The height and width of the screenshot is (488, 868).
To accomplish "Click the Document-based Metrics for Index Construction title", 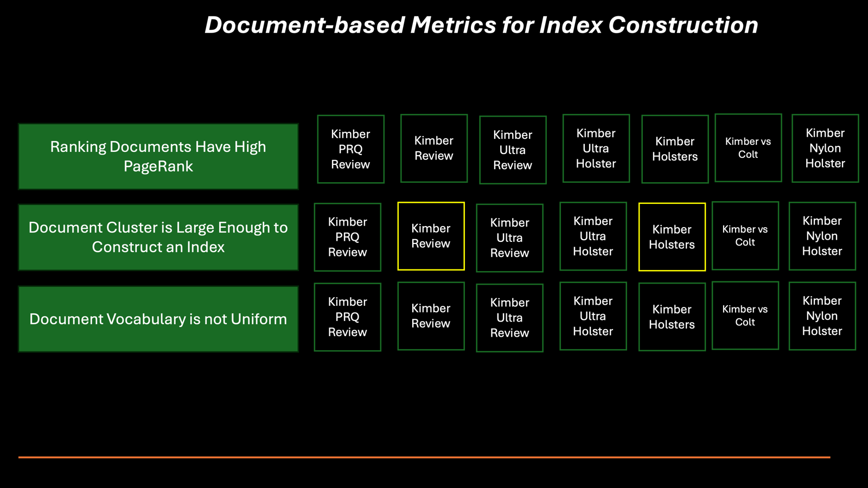I will [x=481, y=25].
